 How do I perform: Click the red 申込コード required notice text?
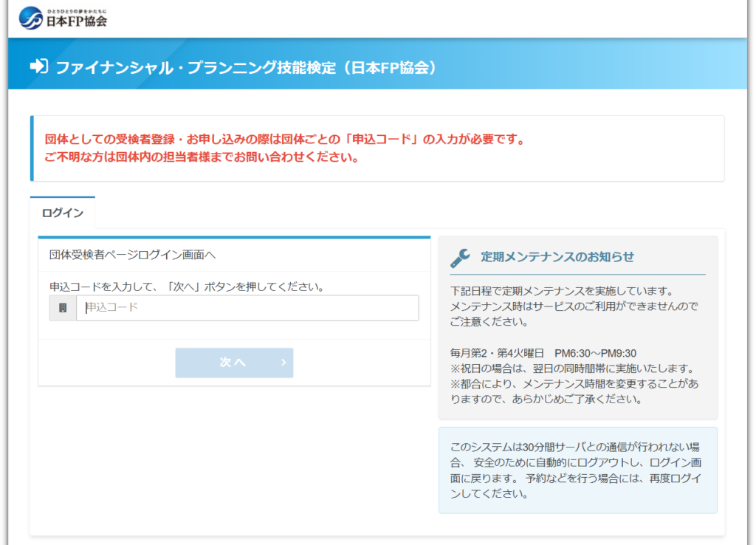coord(285,140)
